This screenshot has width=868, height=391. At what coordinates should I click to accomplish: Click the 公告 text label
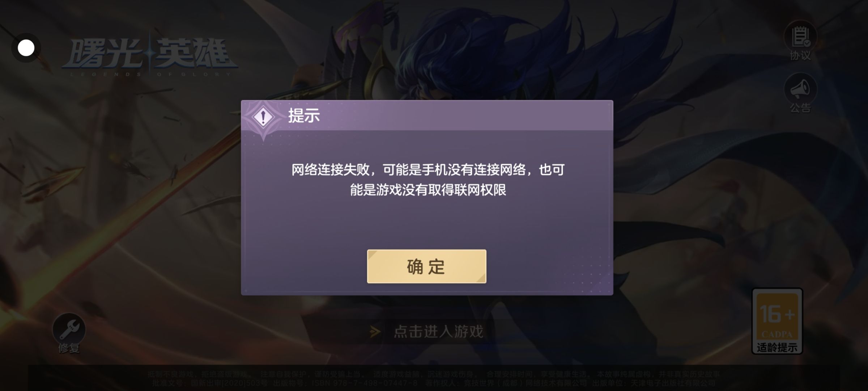click(800, 108)
